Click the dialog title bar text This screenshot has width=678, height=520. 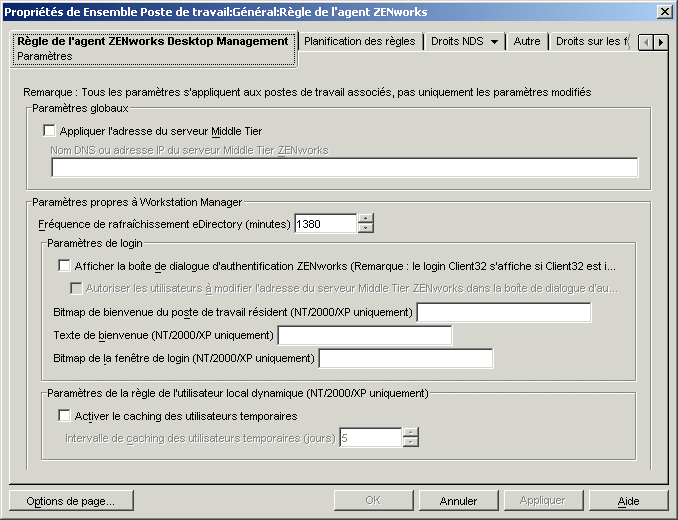[x=215, y=12]
